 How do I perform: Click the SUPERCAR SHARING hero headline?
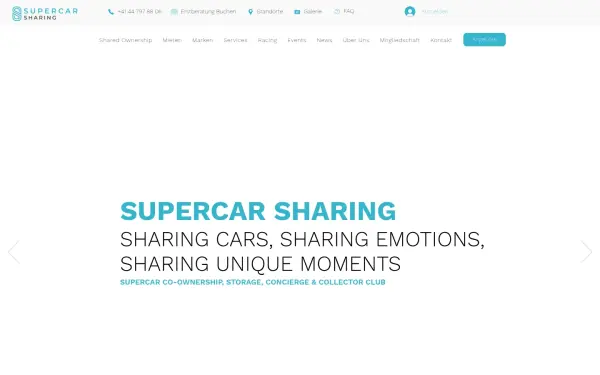pos(258,211)
